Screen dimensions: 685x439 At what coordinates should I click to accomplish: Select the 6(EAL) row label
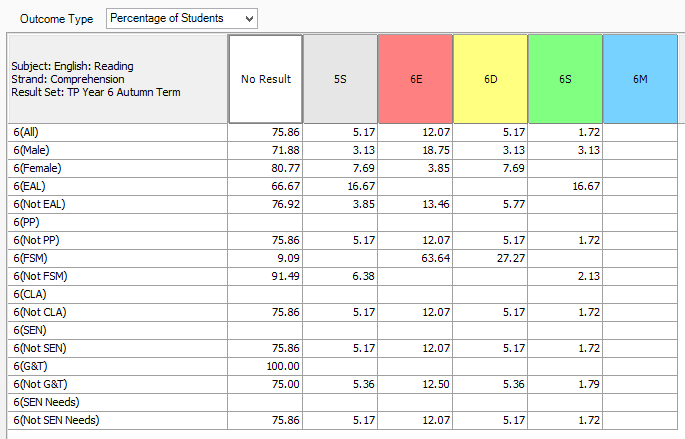click(x=118, y=186)
